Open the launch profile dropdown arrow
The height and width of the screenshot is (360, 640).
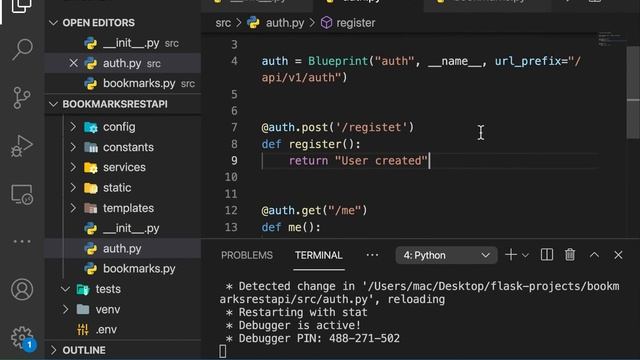(x=525, y=256)
